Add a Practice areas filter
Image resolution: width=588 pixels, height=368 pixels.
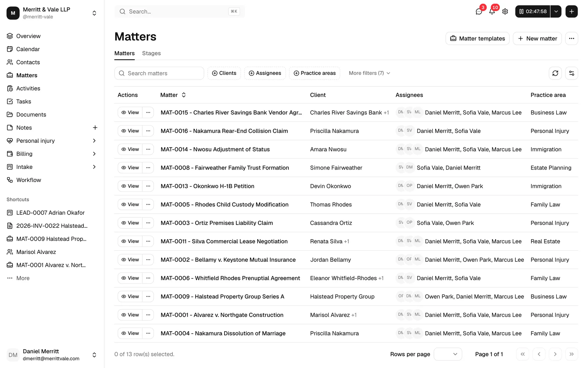[315, 73]
